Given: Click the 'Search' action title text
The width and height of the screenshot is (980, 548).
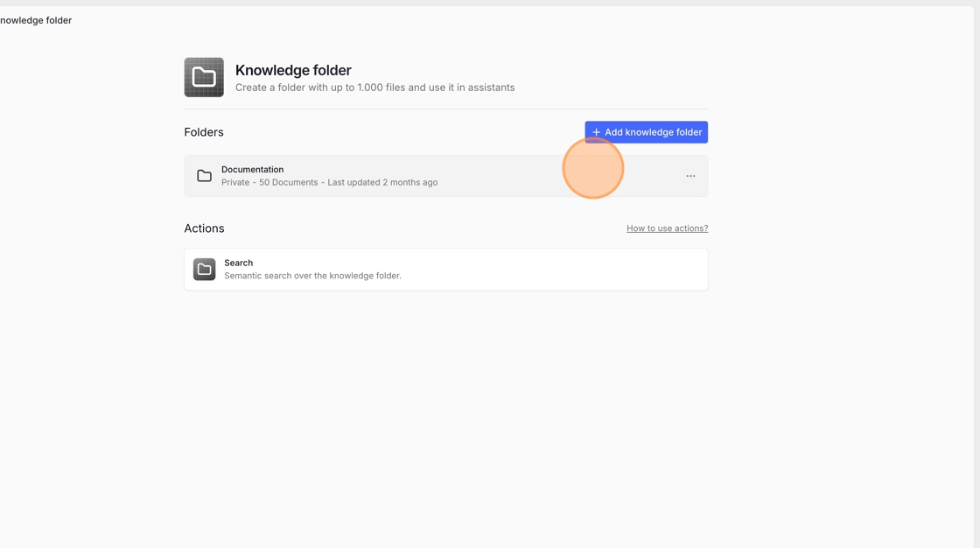Looking at the screenshot, I should pyautogui.click(x=238, y=263).
